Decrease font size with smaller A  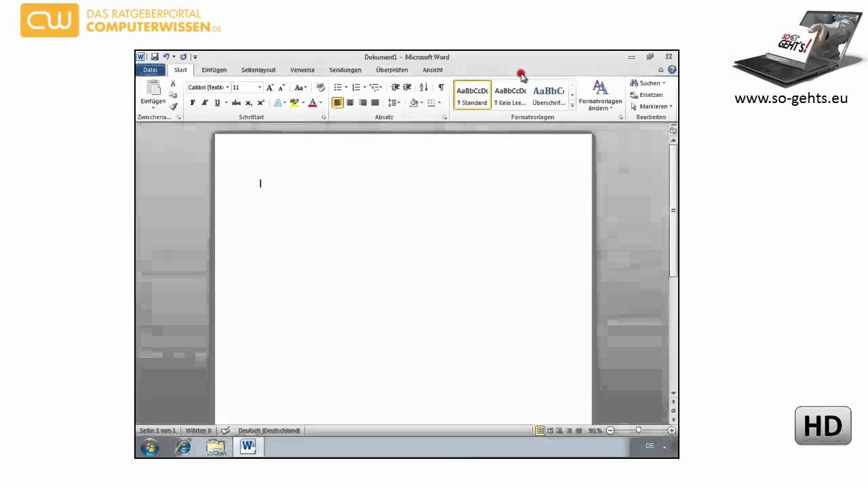281,87
